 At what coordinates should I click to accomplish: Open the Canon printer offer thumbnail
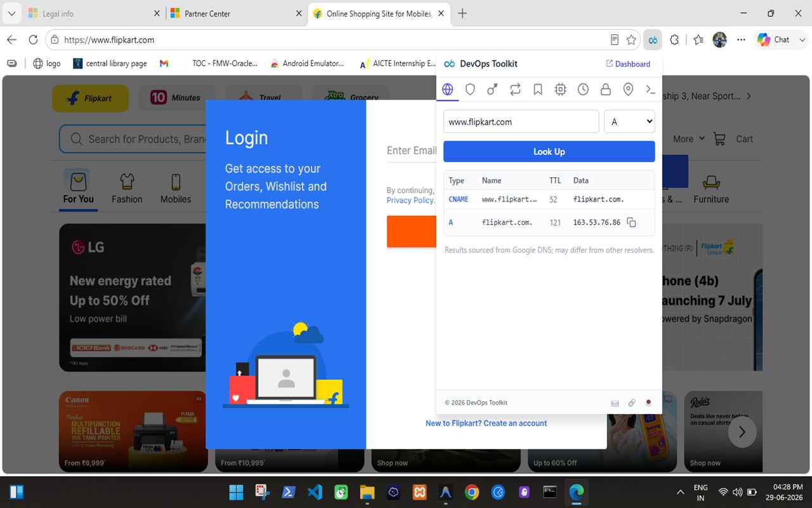[133, 432]
